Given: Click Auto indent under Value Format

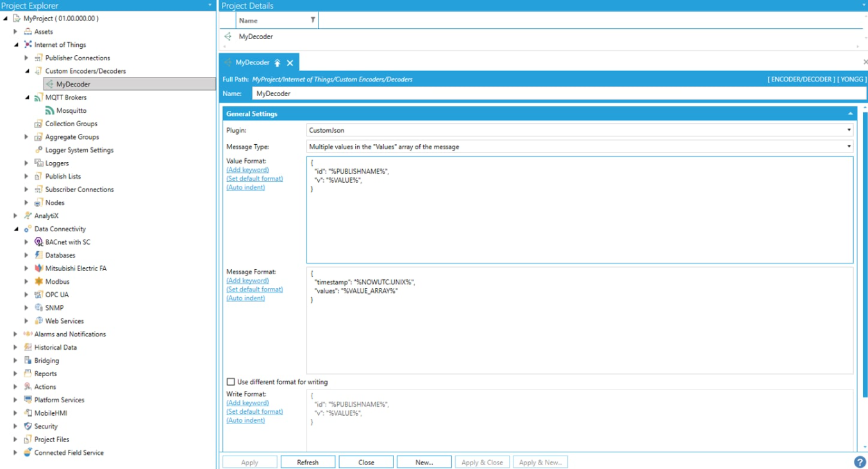Looking at the screenshot, I should (x=246, y=188).
